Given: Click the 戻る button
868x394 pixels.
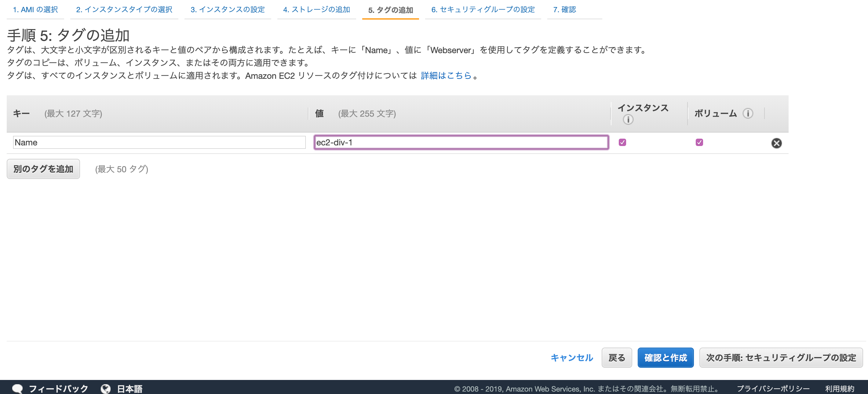Looking at the screenshot, I should pos(616,358).
